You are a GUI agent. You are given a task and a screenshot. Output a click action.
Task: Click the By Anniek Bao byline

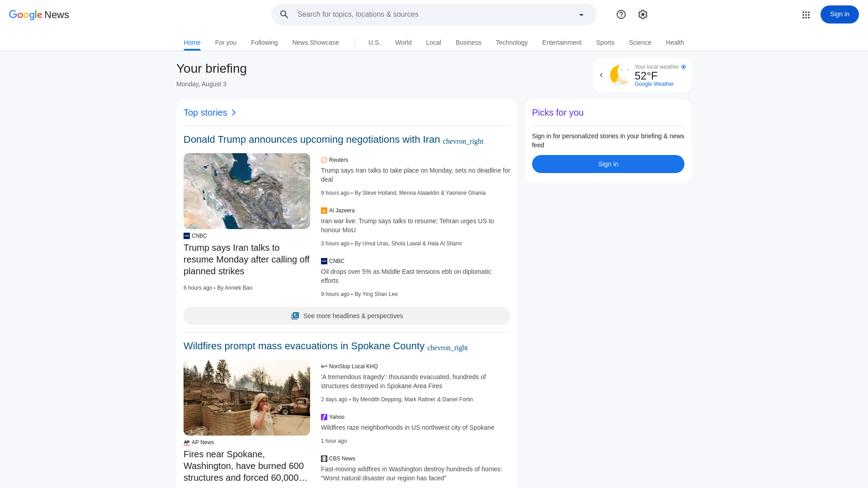235,288
